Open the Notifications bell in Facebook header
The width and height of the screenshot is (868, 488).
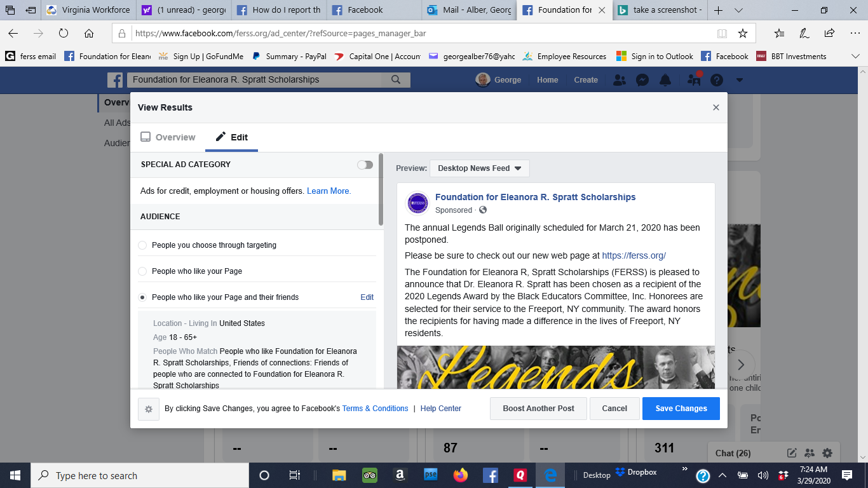[x=665, y=80]
